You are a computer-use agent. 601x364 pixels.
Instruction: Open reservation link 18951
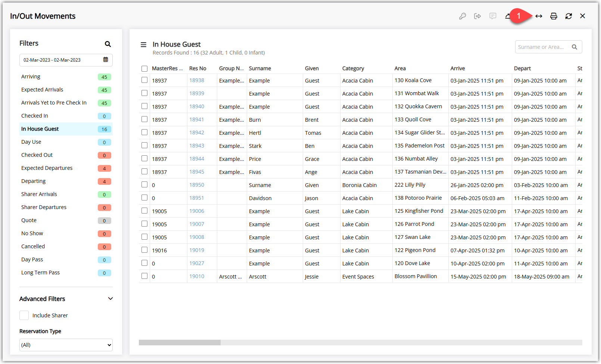pyautogui.click(x=197, y=198)
